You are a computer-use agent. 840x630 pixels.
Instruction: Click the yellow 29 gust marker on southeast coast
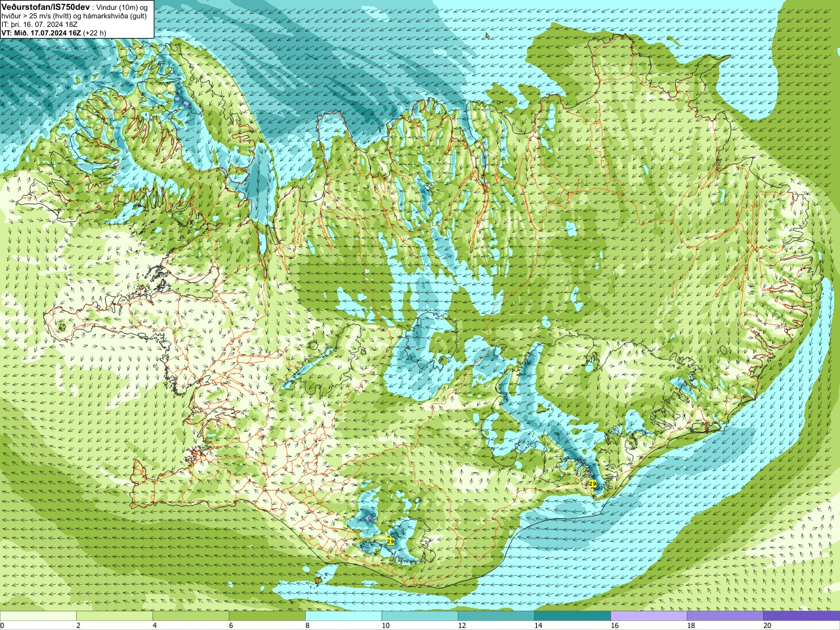(x=593, y=484)
